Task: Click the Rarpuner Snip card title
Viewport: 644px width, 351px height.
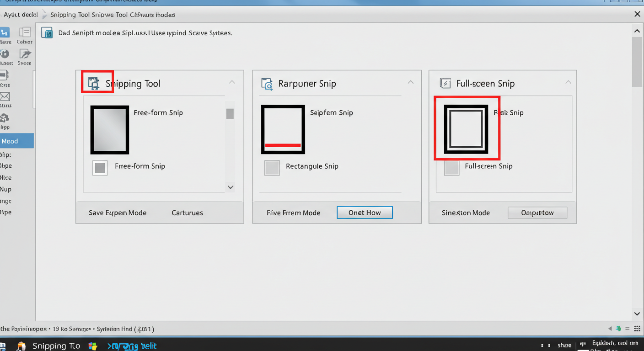Action: [307, 84]
